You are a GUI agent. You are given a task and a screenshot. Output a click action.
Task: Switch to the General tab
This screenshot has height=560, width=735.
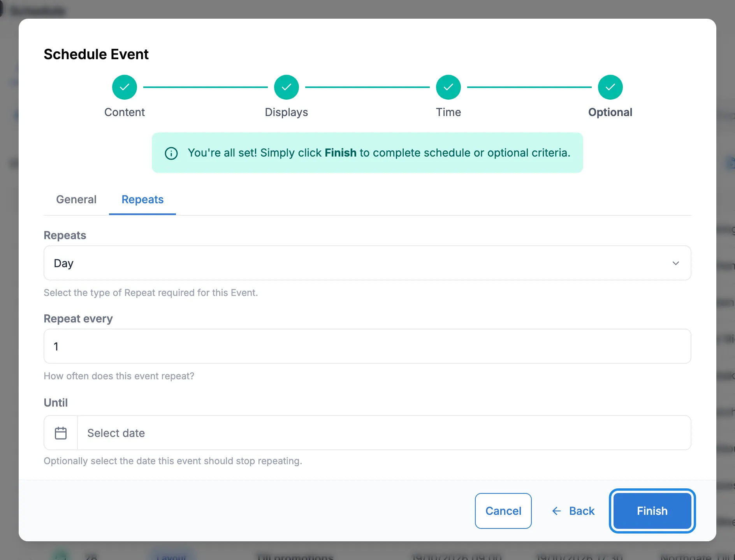point(76,199)
